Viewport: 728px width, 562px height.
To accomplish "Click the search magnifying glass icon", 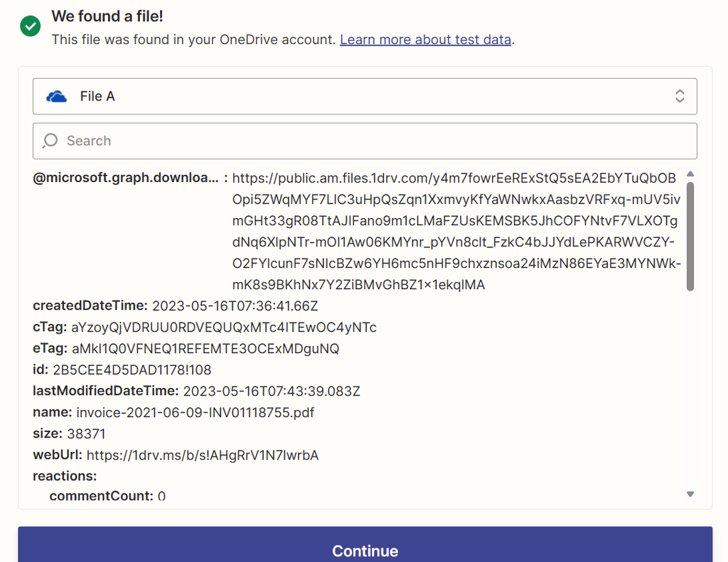I will point(50,141).
